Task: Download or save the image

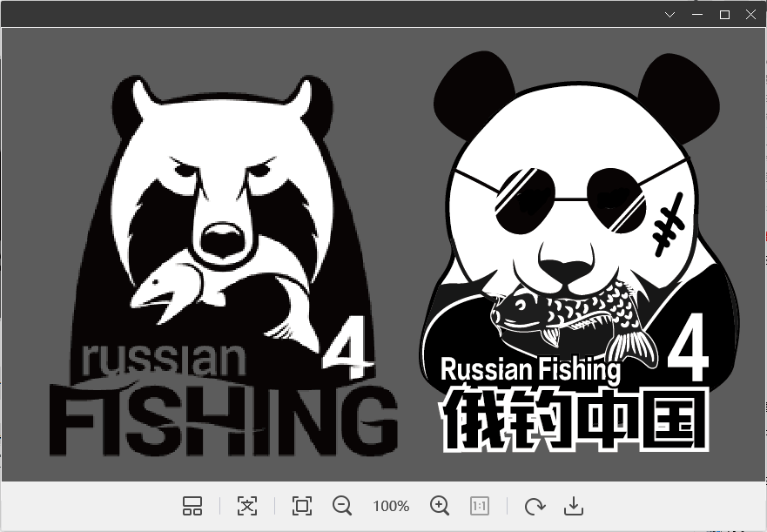Action: point(574,506)
